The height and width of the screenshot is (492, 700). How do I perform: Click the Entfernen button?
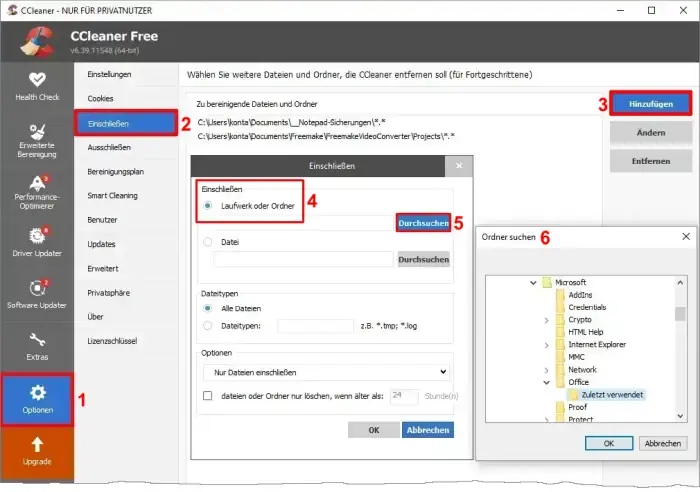651,161
